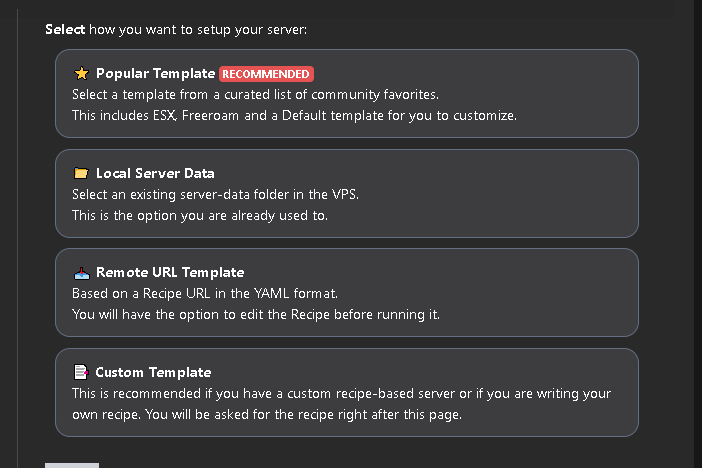Click the 'ESX, Freeroam and a Default template' line
The height and width of the screenshot is (468, 702).
click(294, 115)
